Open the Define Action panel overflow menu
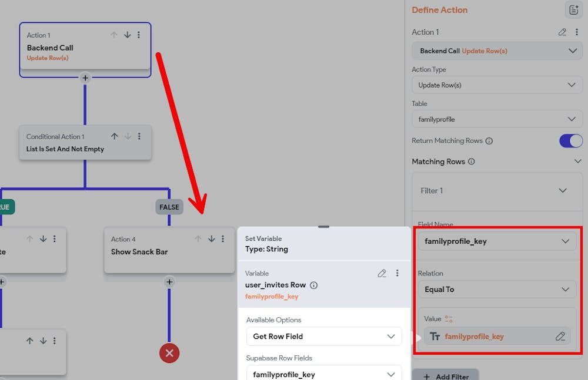This screenshot has width=588, height=380. point(577,32)
